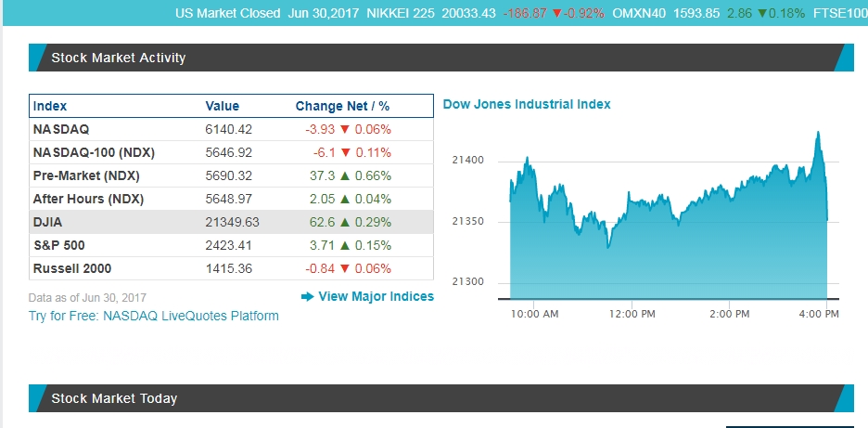Click the Dow Jones intraday chart area
The width and height of the screenshot is (868, 428).
tap(668, 232)
